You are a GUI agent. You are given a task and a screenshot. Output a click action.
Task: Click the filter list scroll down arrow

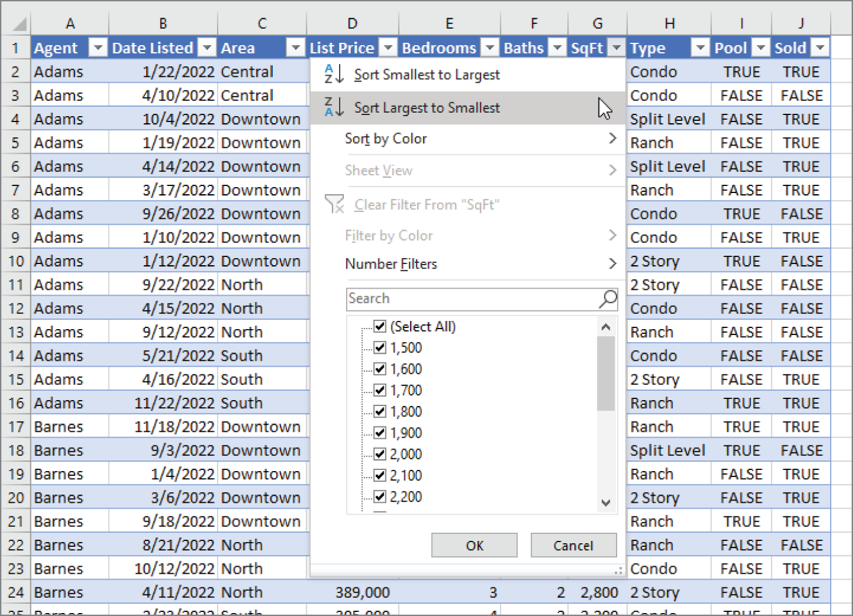606,503
